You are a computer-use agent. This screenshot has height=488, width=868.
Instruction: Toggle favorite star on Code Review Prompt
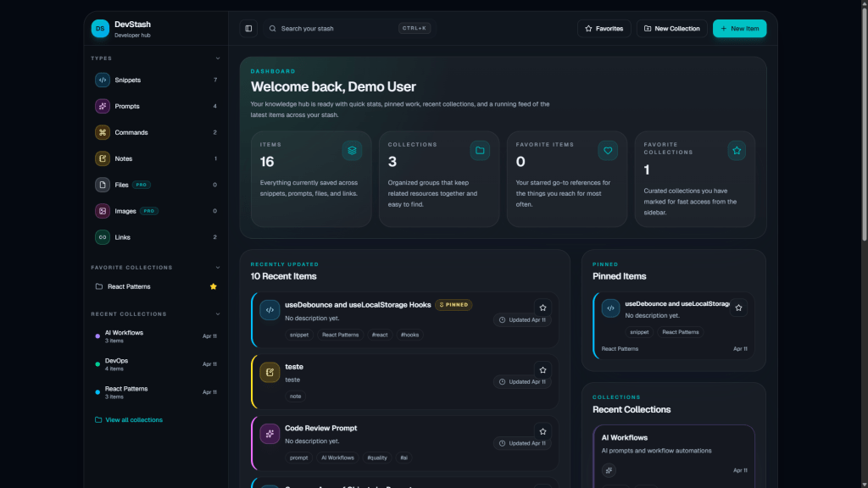542,431
